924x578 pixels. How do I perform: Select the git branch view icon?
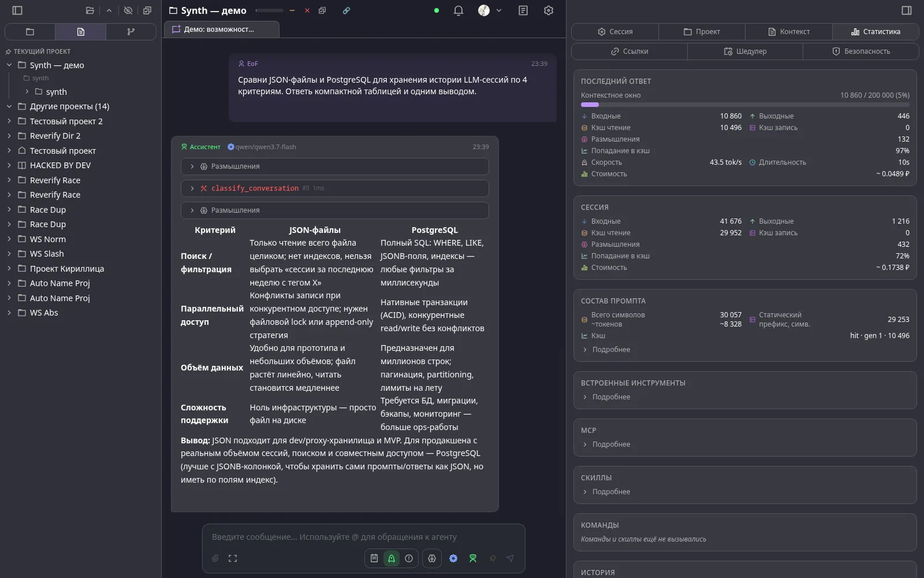(x=131, y=32)
